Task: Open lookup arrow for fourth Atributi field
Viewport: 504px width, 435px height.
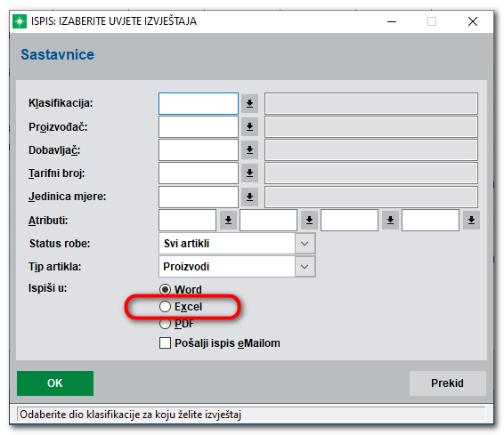Action: point(471,221)
